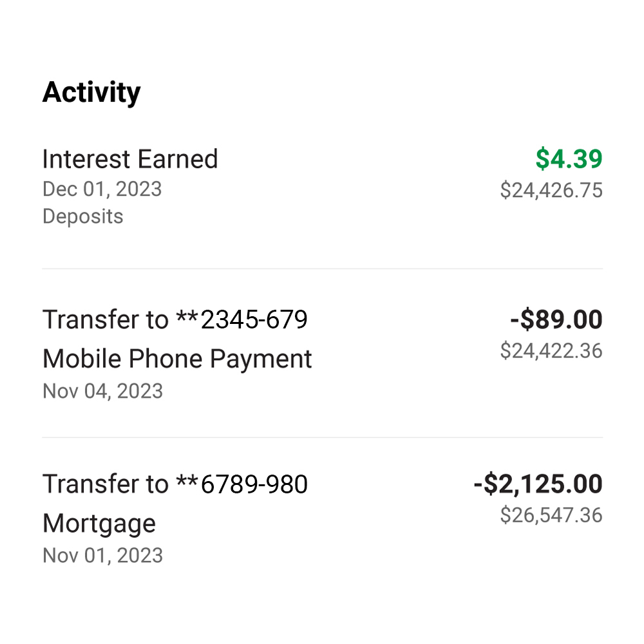This screenshot has height=644, width=644.
Task: Click the Mobile Phone Payment description text
Action: click(x=177, y=358)
